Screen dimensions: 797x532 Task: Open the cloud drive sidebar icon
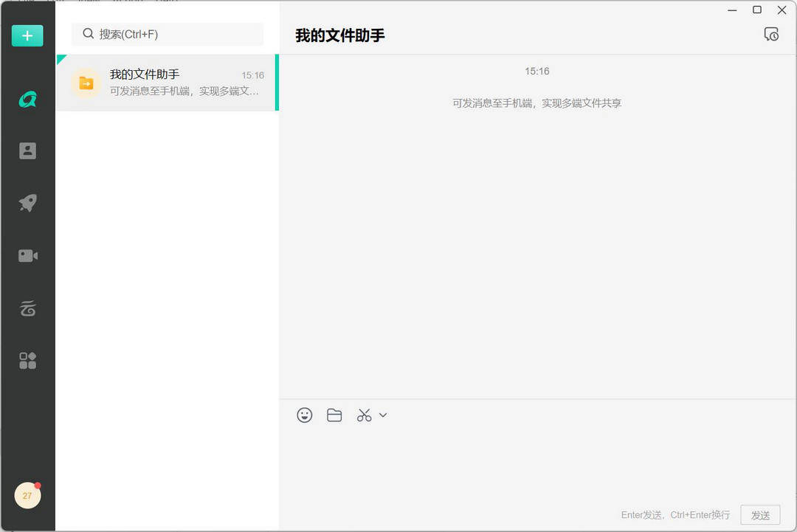27,308
